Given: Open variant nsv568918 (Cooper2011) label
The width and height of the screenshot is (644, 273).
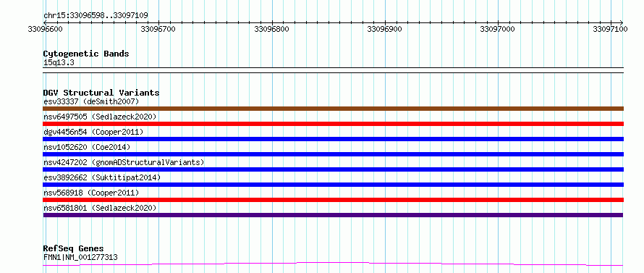Looking at the screenshot, I should point(91,193).
